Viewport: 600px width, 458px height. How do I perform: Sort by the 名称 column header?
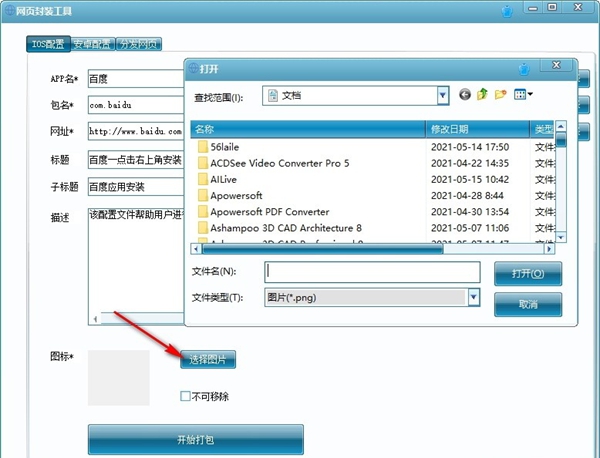tap(308, 129)
